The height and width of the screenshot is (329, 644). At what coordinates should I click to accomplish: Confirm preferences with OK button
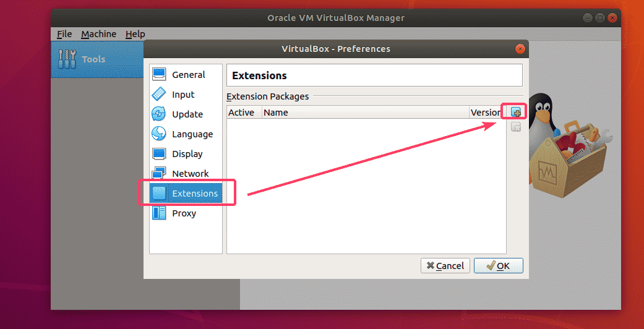498,266
